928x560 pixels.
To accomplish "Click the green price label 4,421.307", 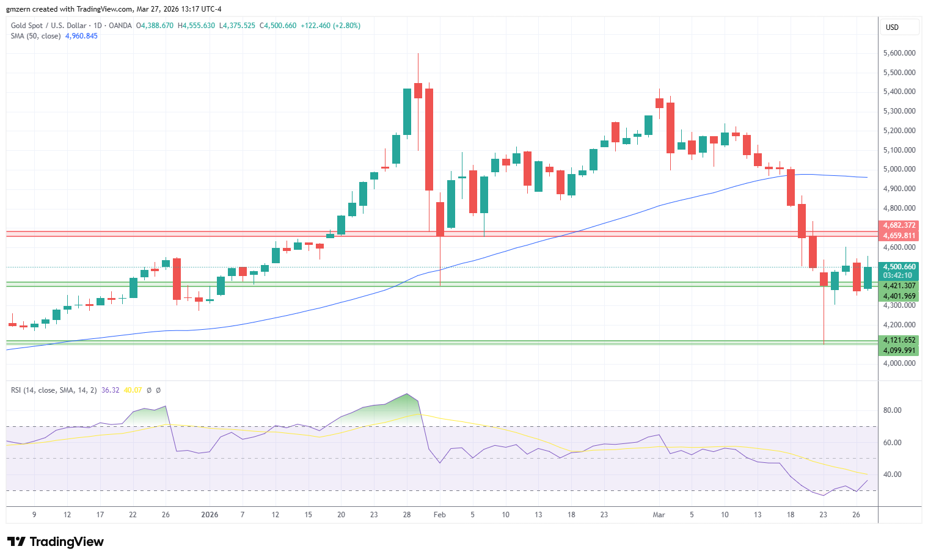I will (899, 286).
